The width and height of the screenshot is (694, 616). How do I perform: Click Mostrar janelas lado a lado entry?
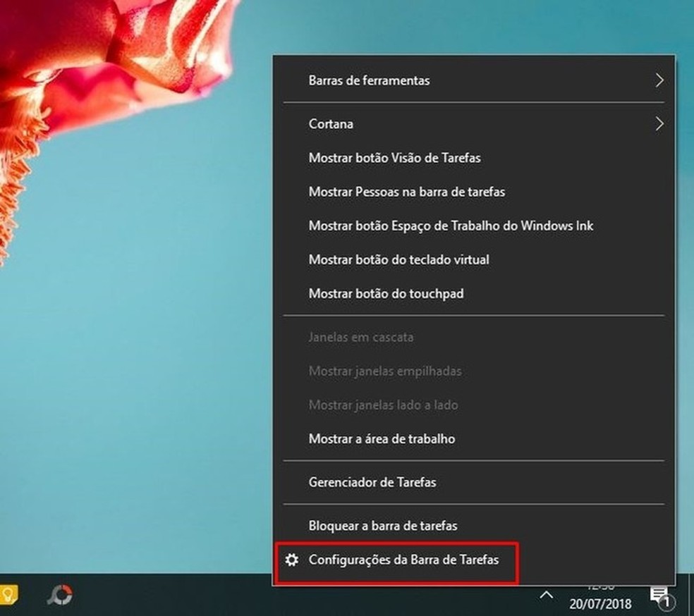[473, 405]
